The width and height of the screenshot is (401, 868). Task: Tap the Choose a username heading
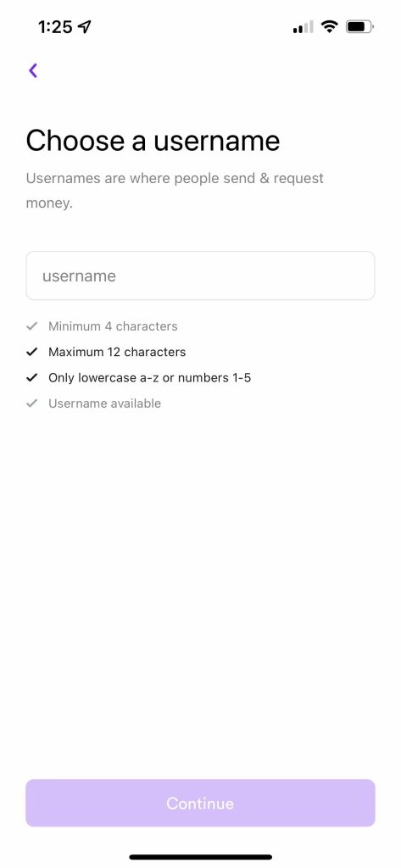(x=153, y=140)
